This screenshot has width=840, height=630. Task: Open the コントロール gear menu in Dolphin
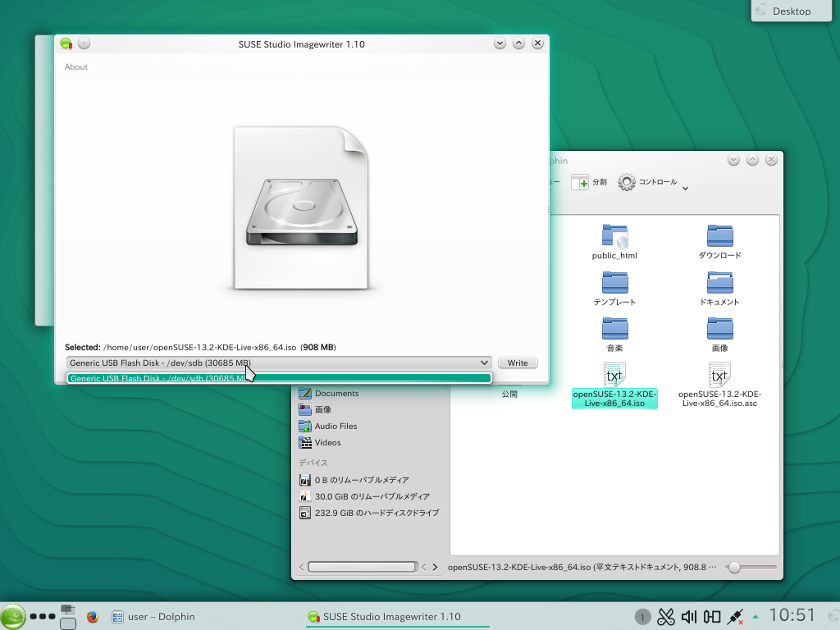pyautogui.click(x=648, y=182)
